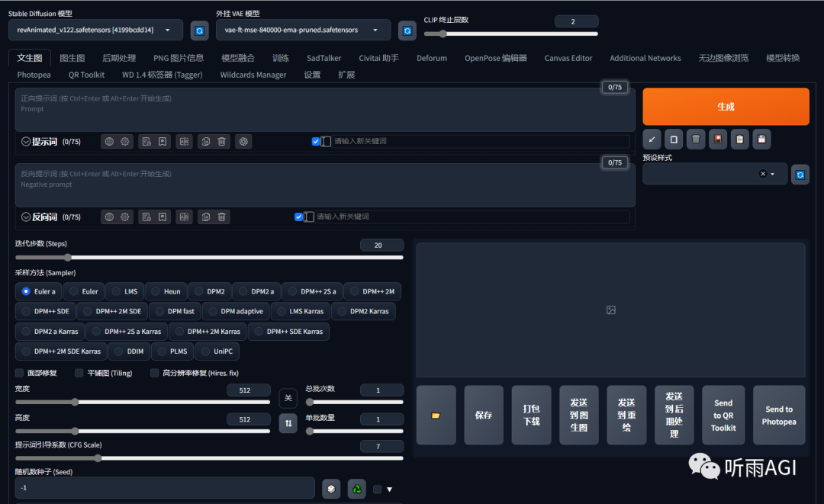Screen dimensions: 824x504
Task: Select the DPM++ 2M Karras sampler
Action: tap(207, 331)
